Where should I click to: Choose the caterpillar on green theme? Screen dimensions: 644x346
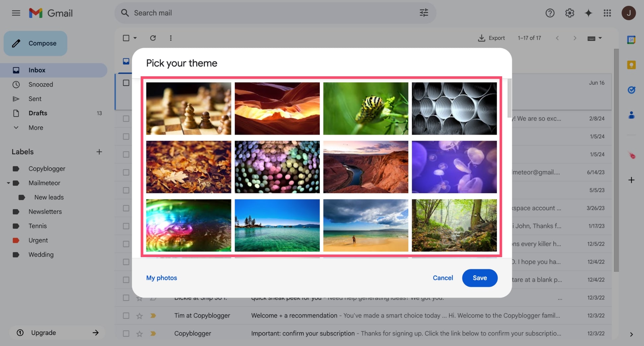pyautogui.click(x=366, y=108)
